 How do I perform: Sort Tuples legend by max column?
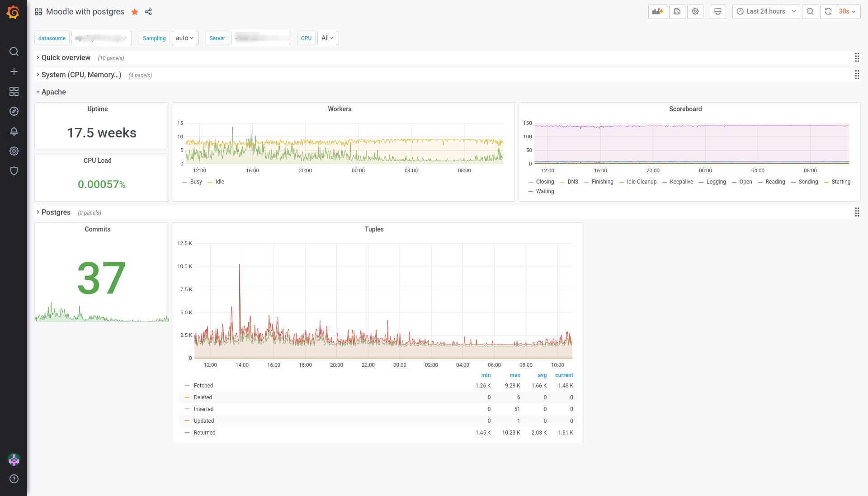point(514,375)
